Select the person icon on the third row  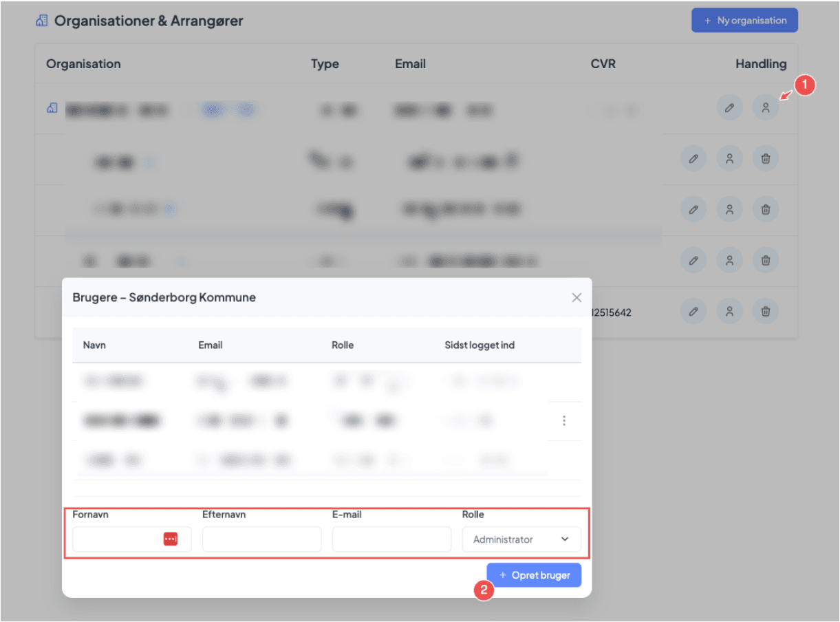(729, 209)
